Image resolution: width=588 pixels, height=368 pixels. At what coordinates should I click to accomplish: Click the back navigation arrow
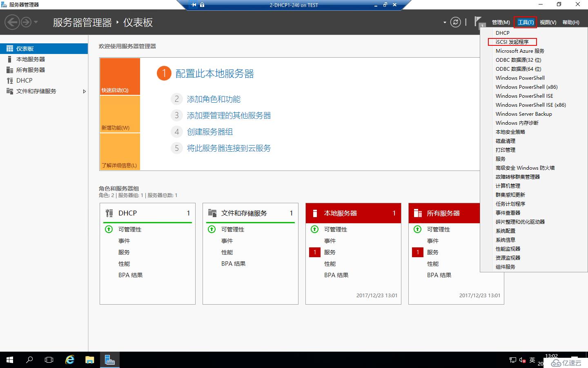click(x=12, y=22)
